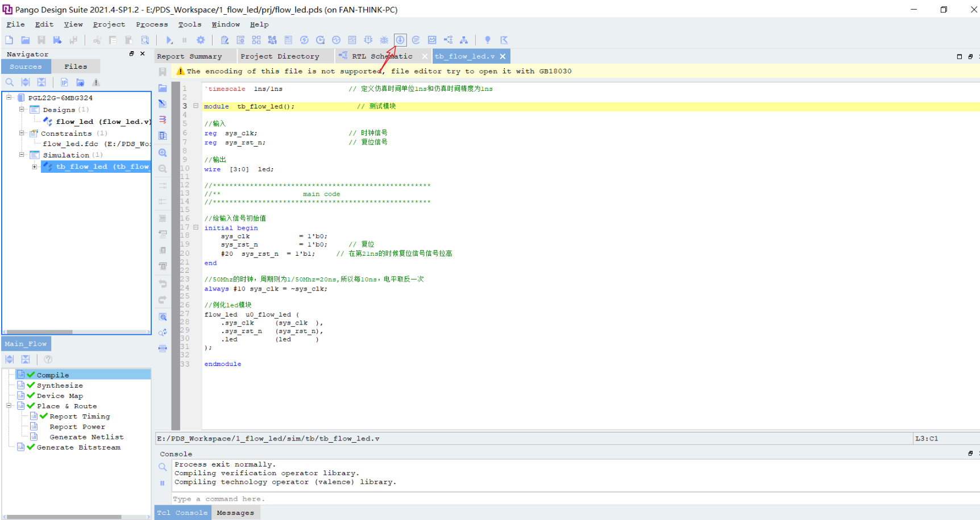Click the Console pause icon
The image size is (980, 520).
coord(163,483)
